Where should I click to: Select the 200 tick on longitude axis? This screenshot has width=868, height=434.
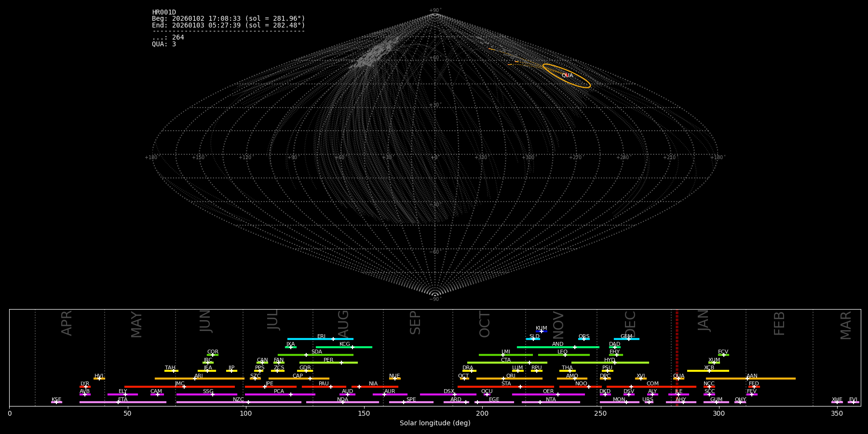482,413
